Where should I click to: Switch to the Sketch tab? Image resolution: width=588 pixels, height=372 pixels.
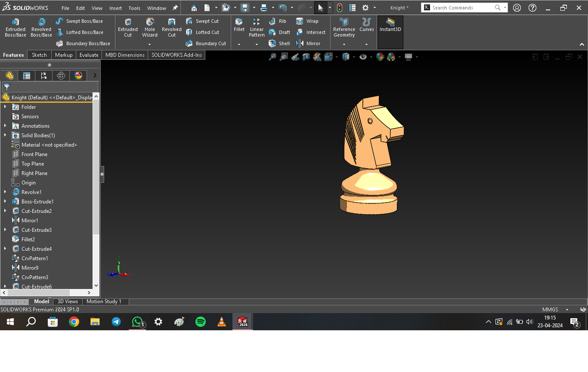[x=39, y=55]
